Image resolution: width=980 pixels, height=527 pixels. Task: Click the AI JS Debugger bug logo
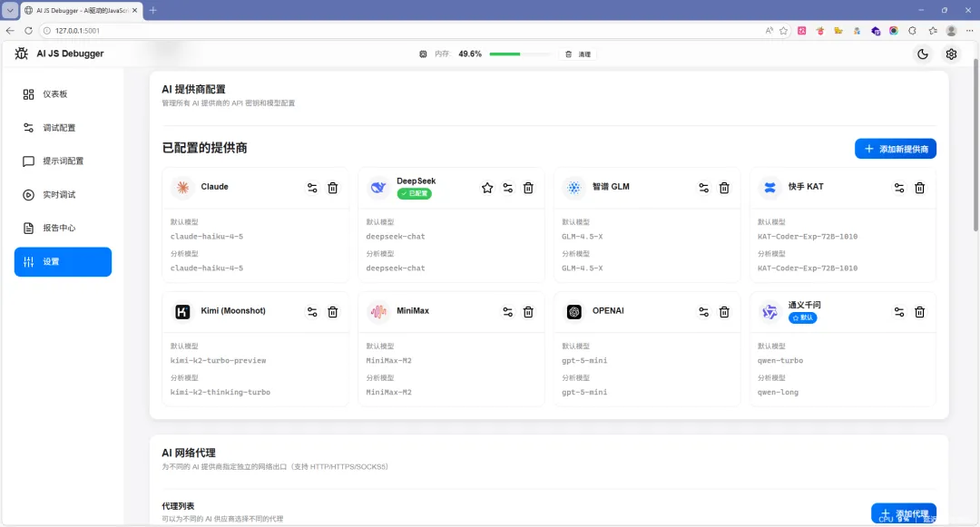click(21, 54)
